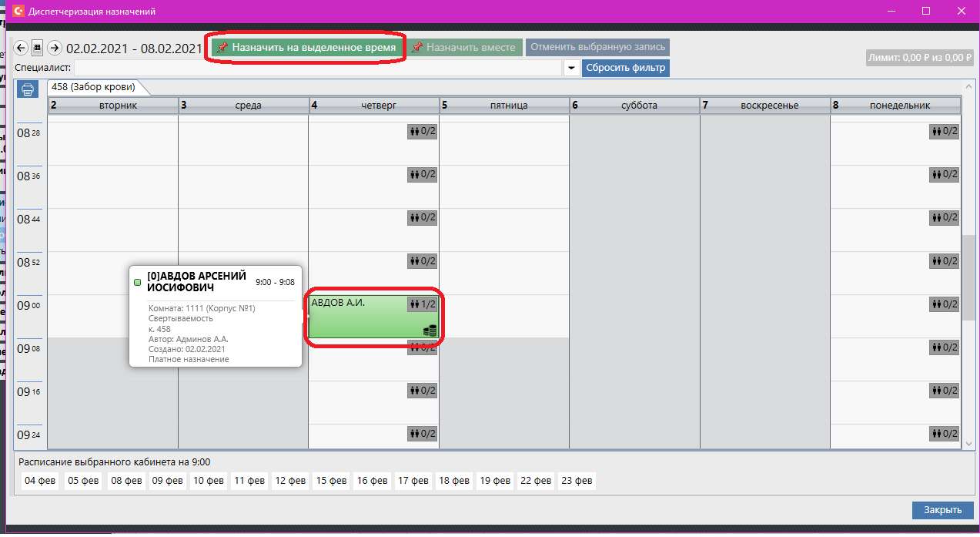Screen dimensions: 980x537
Task: Go to the next week with the right arrow
Action: coord(55,48)
